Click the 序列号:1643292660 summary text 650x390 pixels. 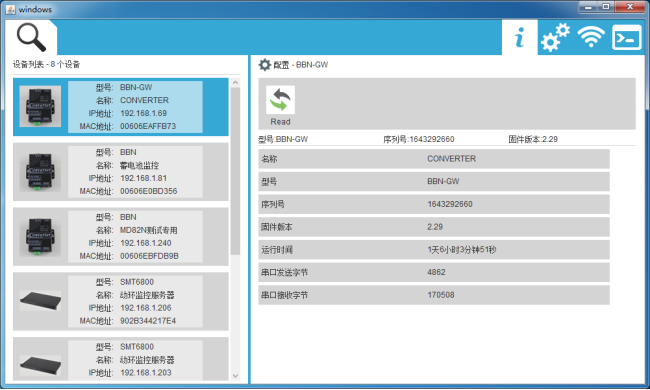(x=419, y=139)
